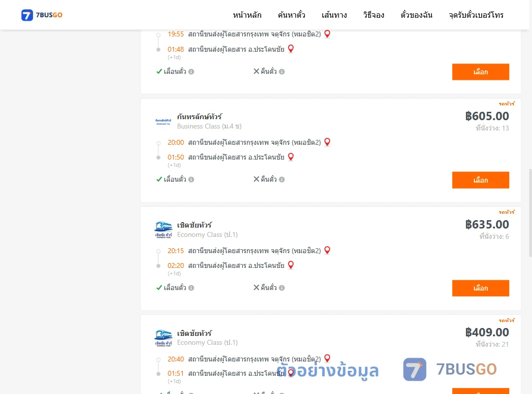Open วิธีจอง navigation item
The image size is (532, 394).
click(x=373, y=15)
